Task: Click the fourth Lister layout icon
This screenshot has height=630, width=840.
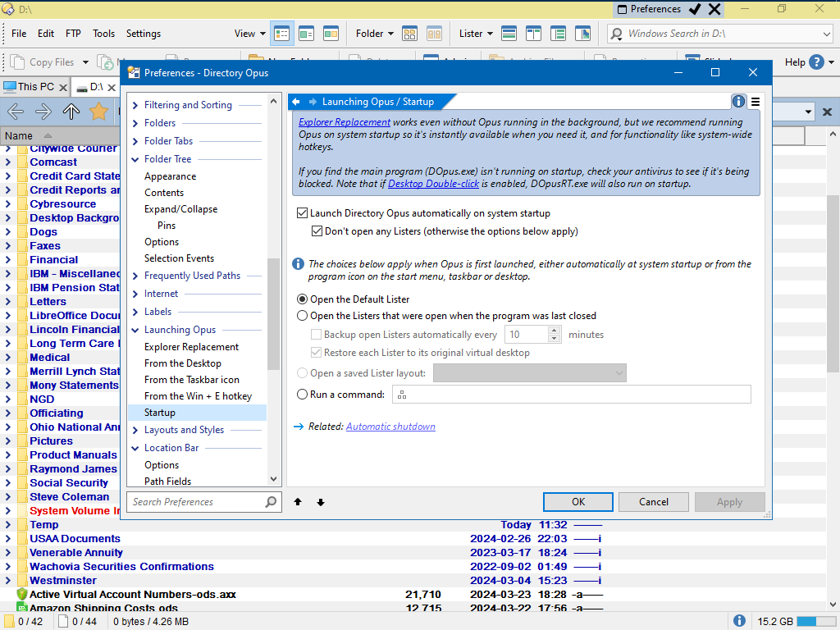Action: click(x=583, y=34)
